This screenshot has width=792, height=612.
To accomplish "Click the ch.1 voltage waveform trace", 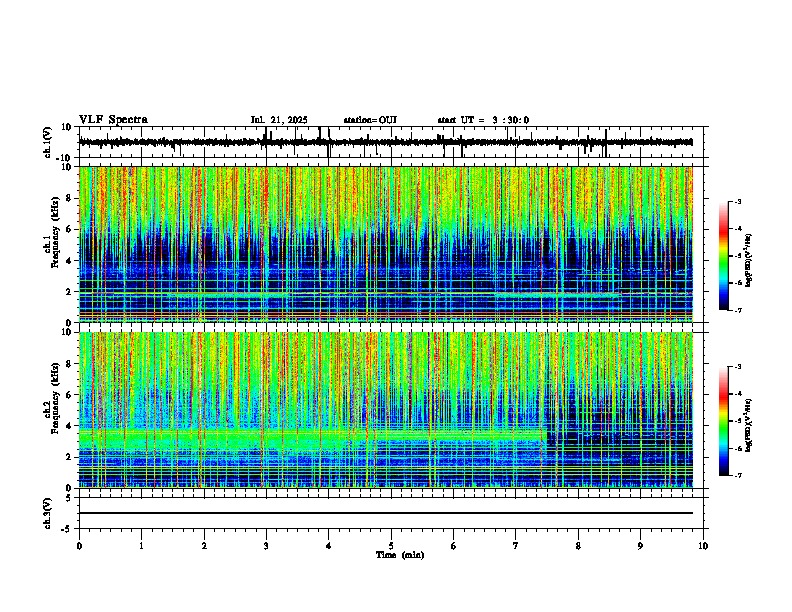I will tap(386, 142).
